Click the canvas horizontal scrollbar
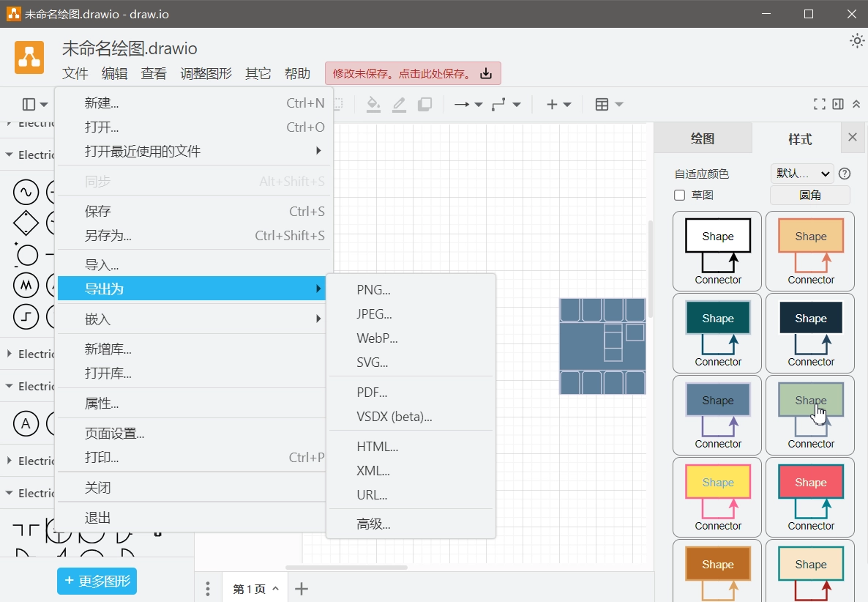Screen dimensions: 868x602 pos(346,567)
